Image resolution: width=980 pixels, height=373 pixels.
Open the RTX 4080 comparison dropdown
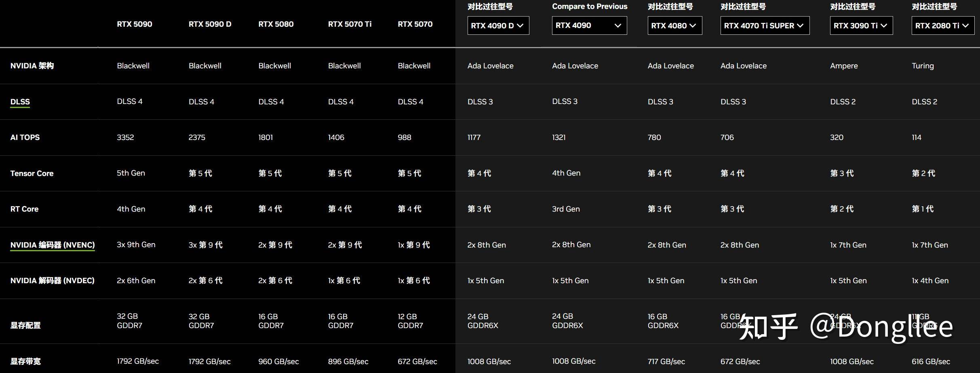coord(674,25)
